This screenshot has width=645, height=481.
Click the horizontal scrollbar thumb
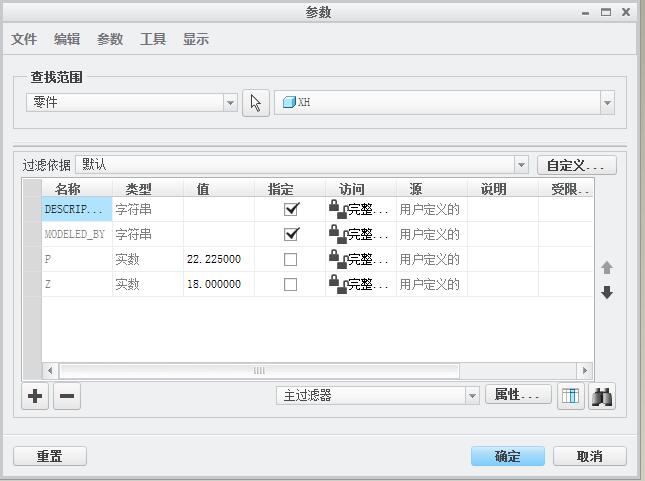259,371
